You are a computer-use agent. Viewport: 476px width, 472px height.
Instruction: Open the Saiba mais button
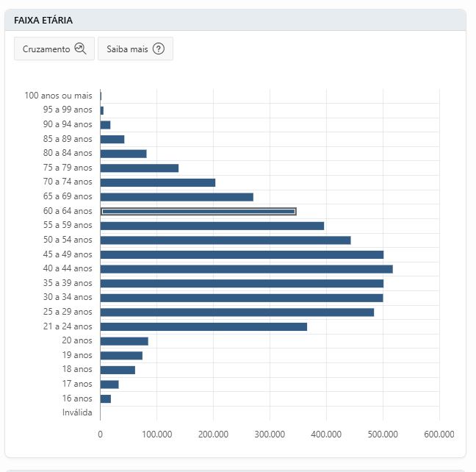[135, 49]
